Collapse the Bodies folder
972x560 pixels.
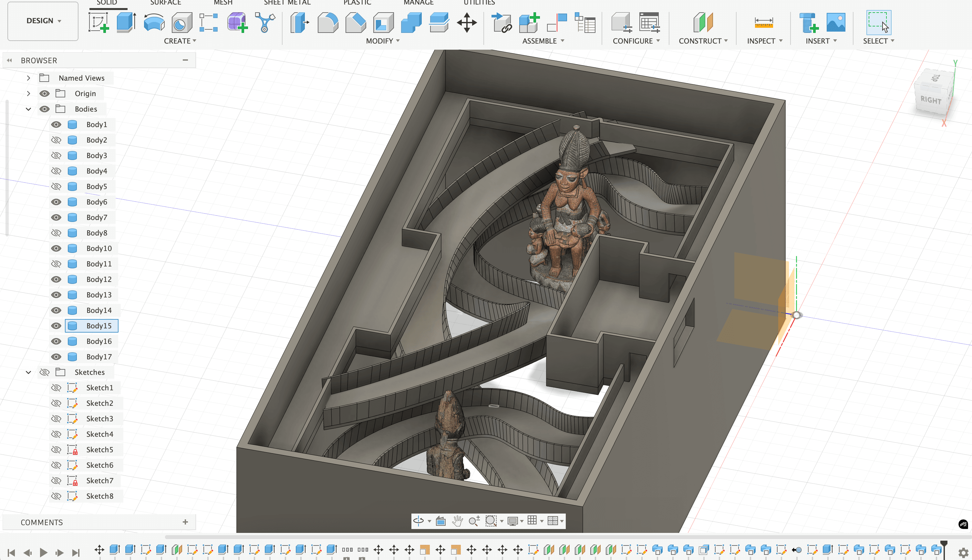click(x=28, y=109)
